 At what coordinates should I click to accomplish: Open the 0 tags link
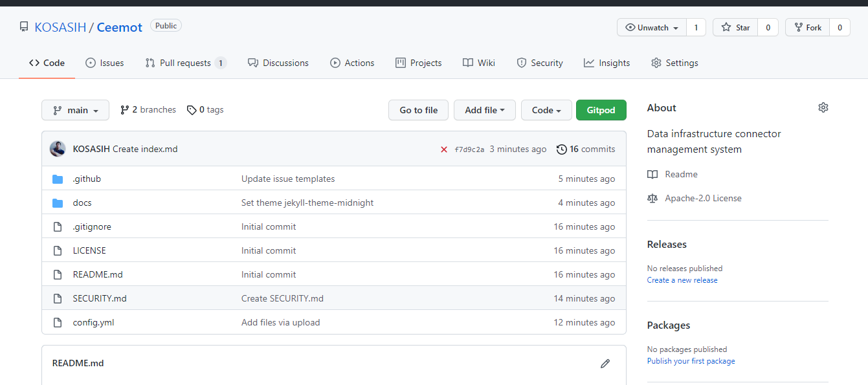[205, 110]
